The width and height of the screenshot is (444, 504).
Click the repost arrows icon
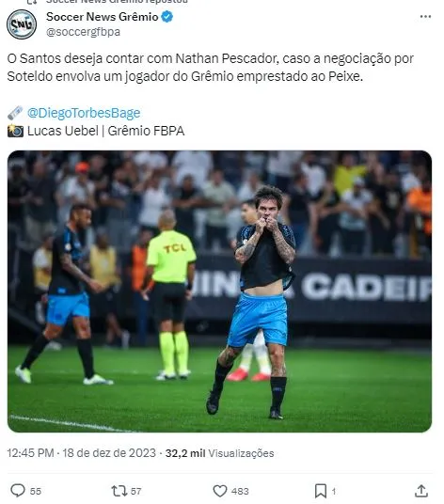click(119, 491)
